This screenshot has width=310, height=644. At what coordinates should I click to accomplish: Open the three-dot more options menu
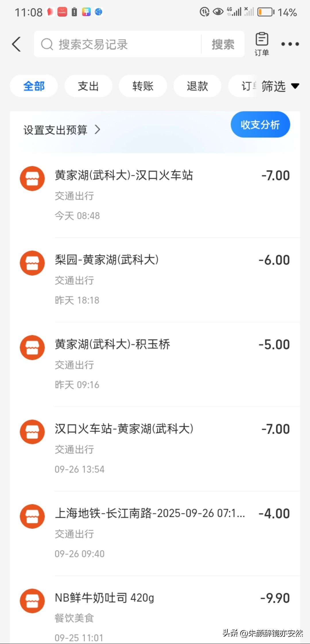pos(290,44)
